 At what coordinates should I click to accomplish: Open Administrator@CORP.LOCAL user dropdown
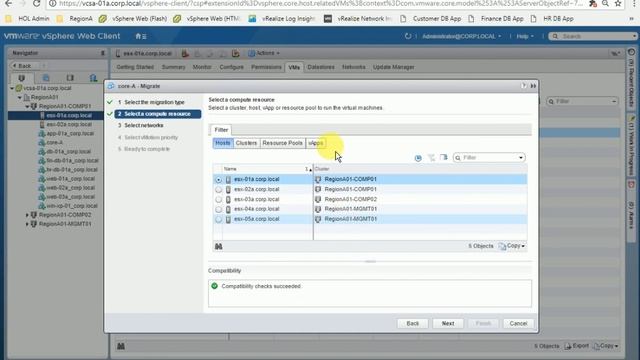(x=461, y=36)
